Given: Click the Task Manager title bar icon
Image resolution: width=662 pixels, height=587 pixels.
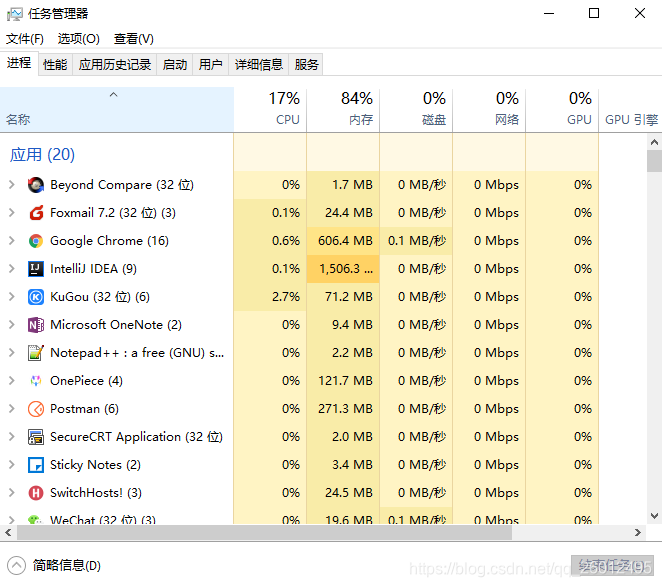Looking at the screenshot, I should coord(14,14).
